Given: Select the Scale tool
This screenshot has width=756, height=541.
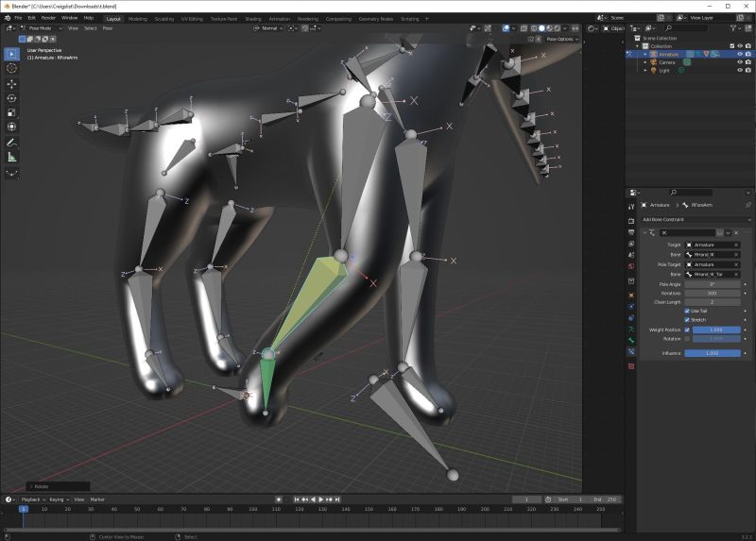Looking at the screenshot, I should point(12,112).
